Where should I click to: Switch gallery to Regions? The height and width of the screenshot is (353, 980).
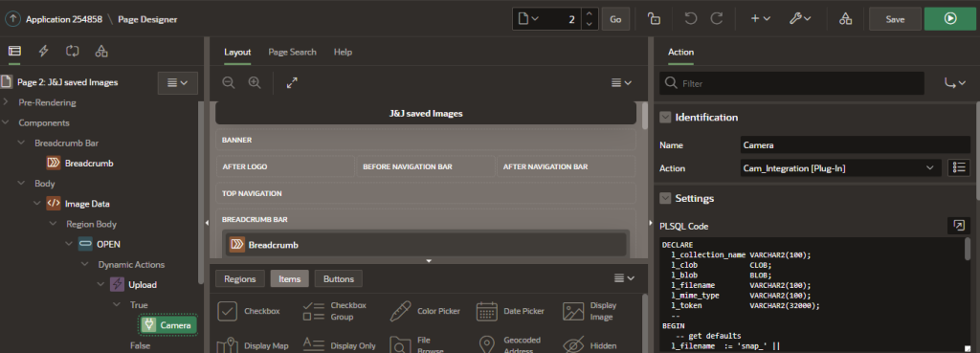239,278
